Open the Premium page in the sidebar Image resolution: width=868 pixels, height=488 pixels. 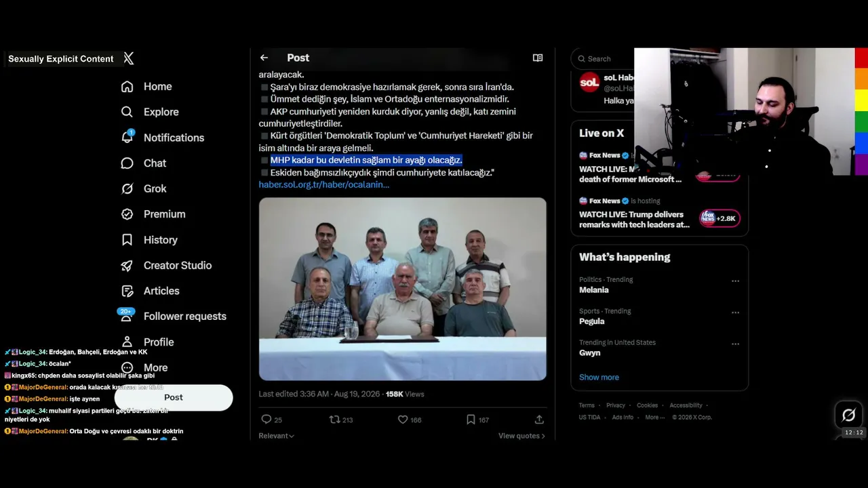tap(153, 214)
